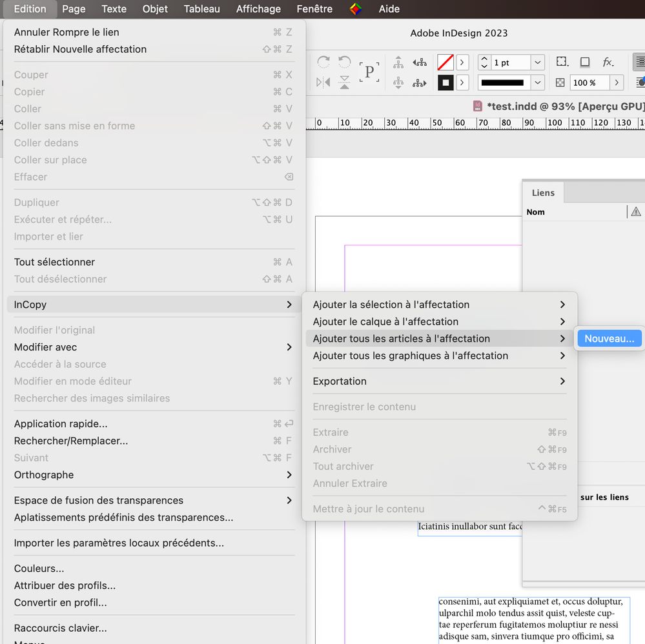Image resolution: width=645 pixels, height=644 pixels.
Task: Click the drop shadow icon
Action: coord(585,62)
